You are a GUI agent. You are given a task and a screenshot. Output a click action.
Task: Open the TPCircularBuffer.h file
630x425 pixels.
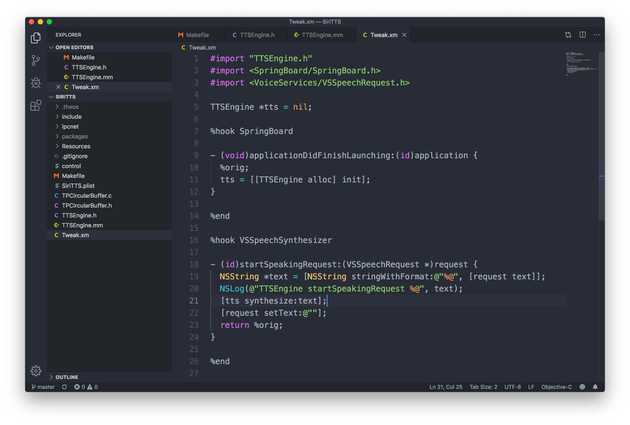point(87,205)
